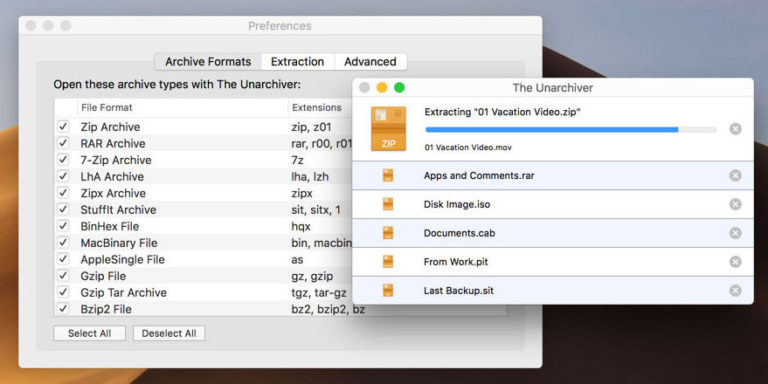Remove Apps and Comments.rar from queue
The image size is (768, 384).
[735, 175]
